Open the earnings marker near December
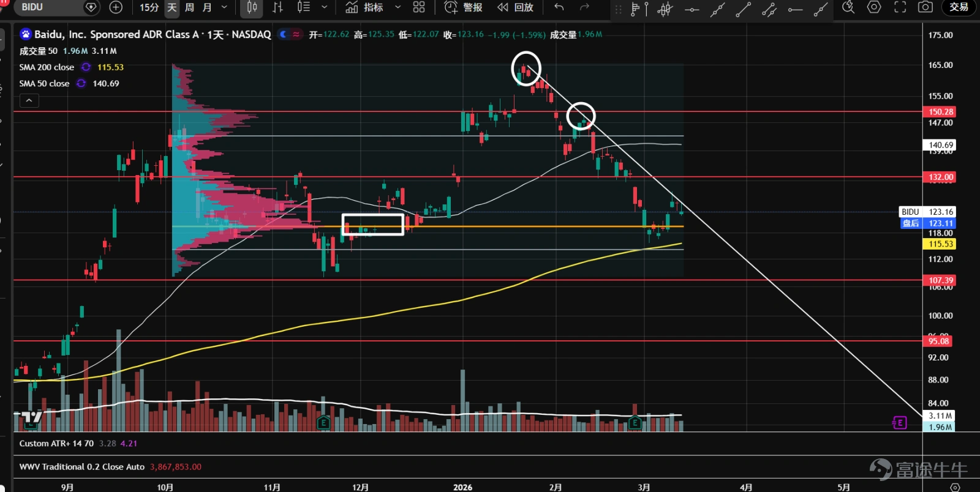The height and width of the screenshot is (492, 980). [323, 422]
